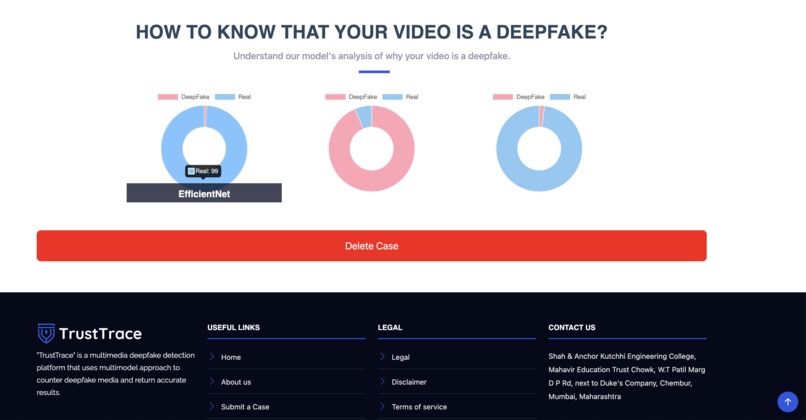Click the chevron beside About us
806x420 pixels.
[x=212, y=381]
